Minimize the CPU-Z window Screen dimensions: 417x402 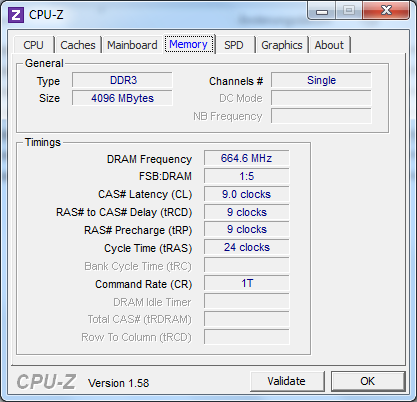point(322,11)
